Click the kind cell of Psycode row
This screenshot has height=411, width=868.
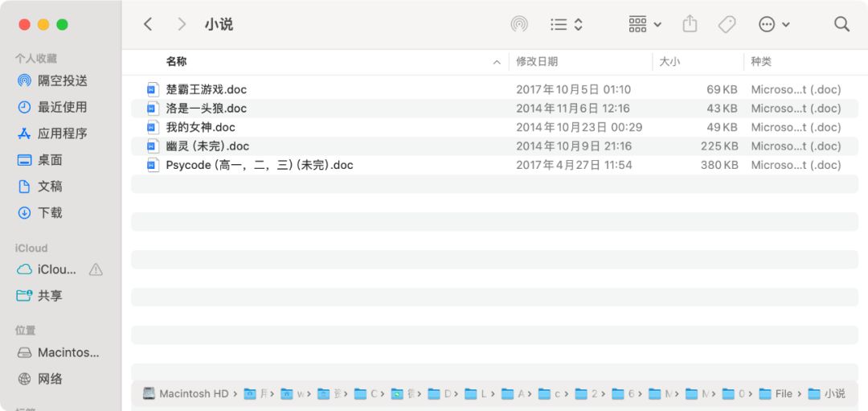(x=796, y=165)
